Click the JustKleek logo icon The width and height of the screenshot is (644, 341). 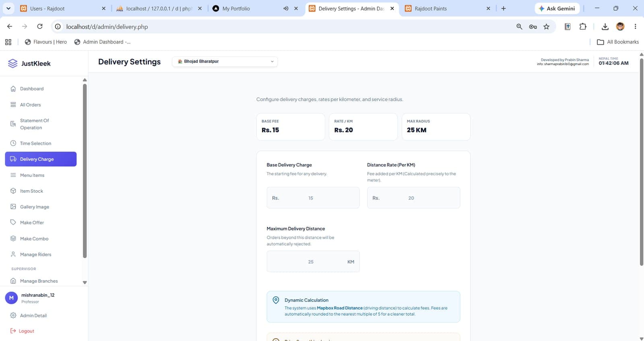(13, 63)
